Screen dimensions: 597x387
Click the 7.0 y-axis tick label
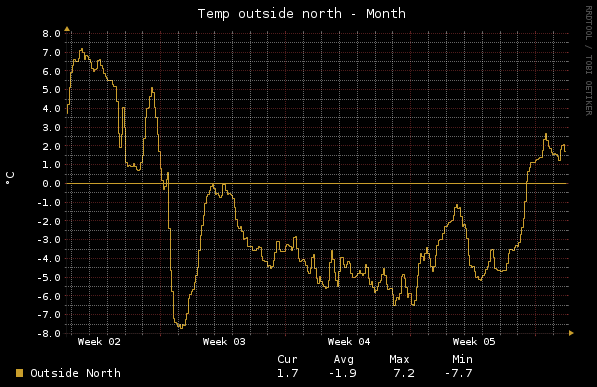tap(51, 53)
